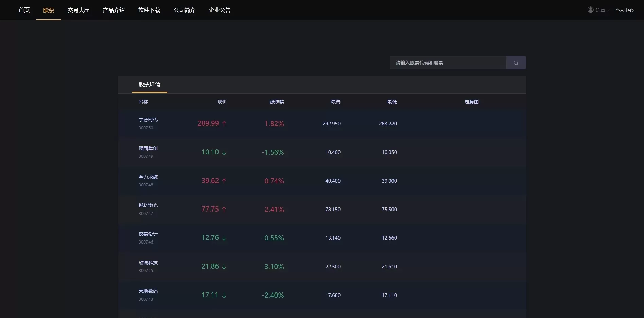Select the 锐科激光 stock name
Viewport: 644px width, 318px height.
(x=148, y=206)
